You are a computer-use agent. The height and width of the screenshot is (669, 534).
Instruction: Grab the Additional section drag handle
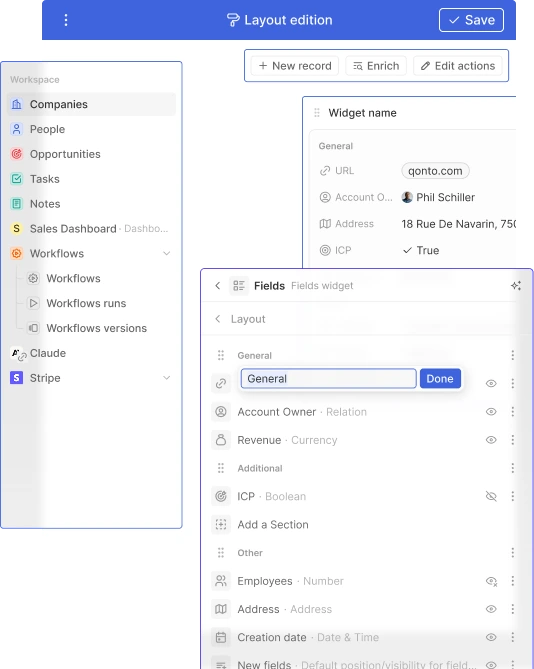(221, 468)
